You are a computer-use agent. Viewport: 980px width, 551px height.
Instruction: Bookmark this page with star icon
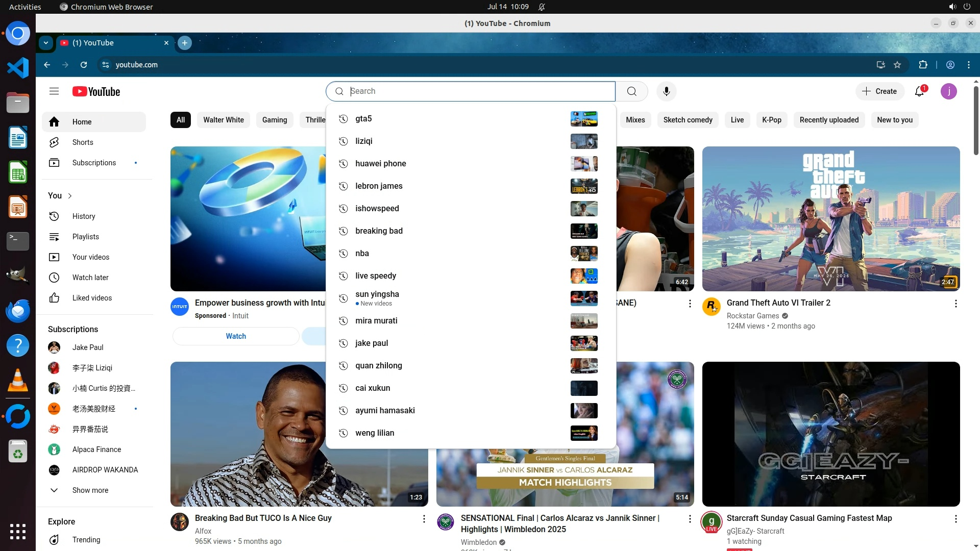point(897,65)
